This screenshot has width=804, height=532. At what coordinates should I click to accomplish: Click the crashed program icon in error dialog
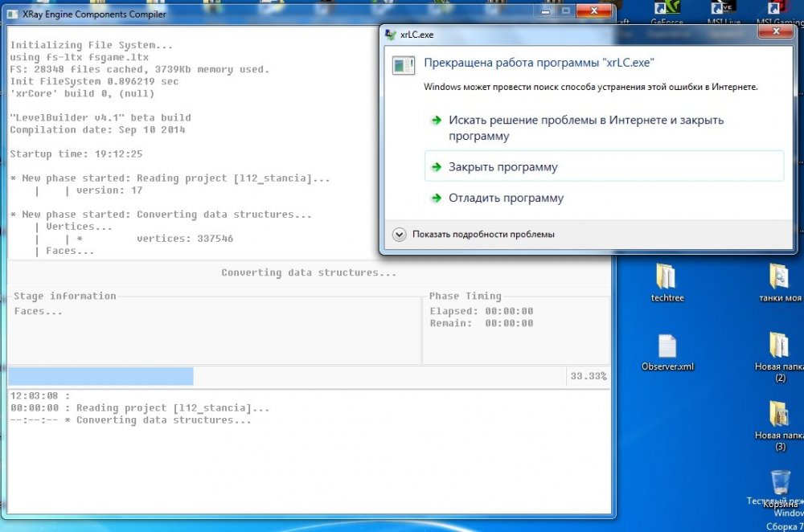403,66
